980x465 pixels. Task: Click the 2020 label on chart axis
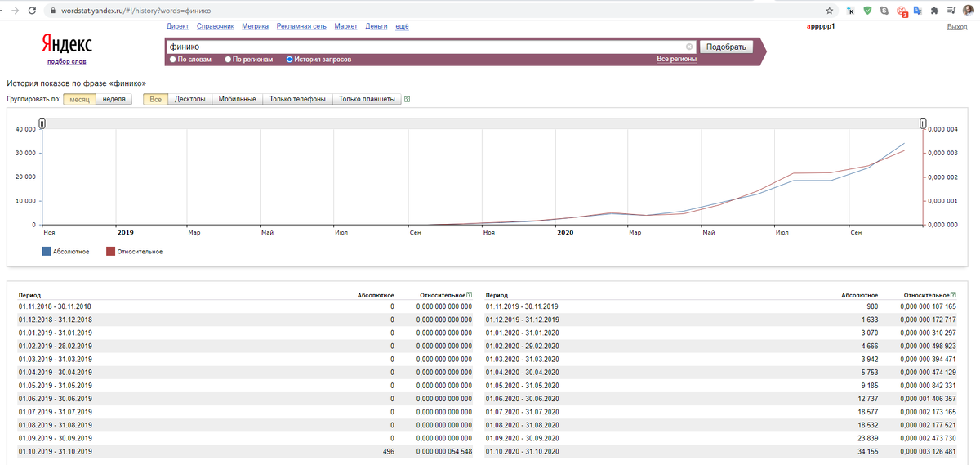tap(566, 233)
